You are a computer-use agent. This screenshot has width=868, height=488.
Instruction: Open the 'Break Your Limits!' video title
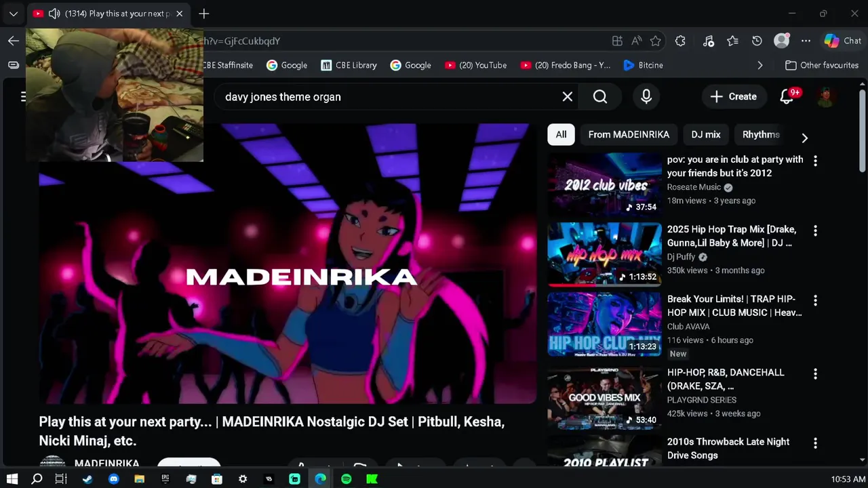point(734,306)
